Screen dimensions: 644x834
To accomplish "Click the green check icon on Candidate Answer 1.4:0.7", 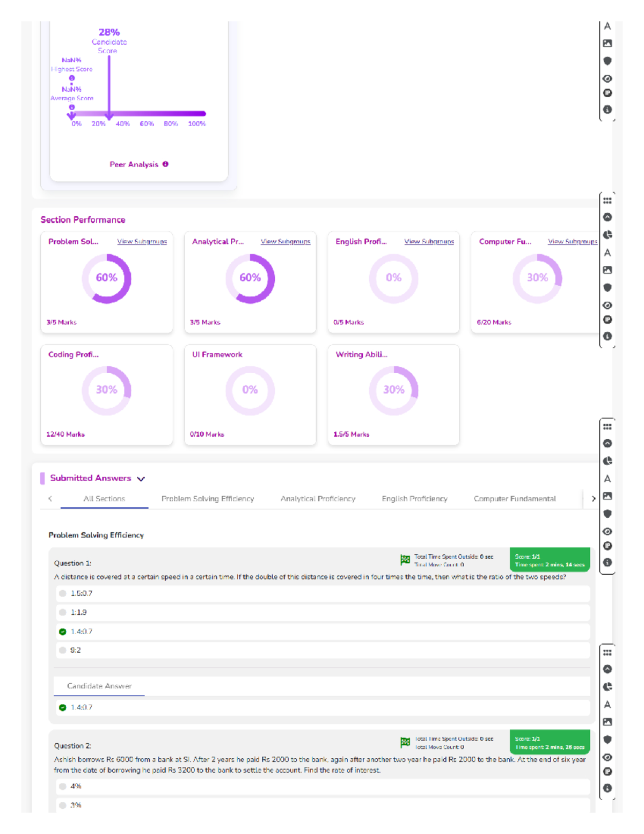I will (63, 707).
